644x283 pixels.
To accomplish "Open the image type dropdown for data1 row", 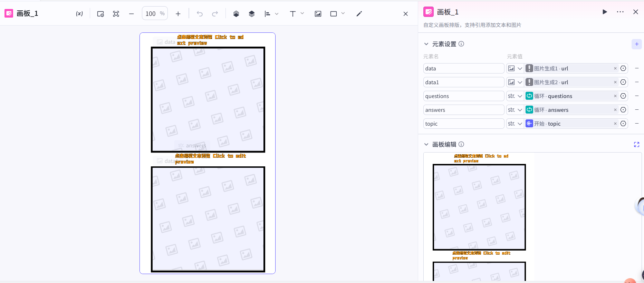I will pyautogui.click(x=515, y=82).
